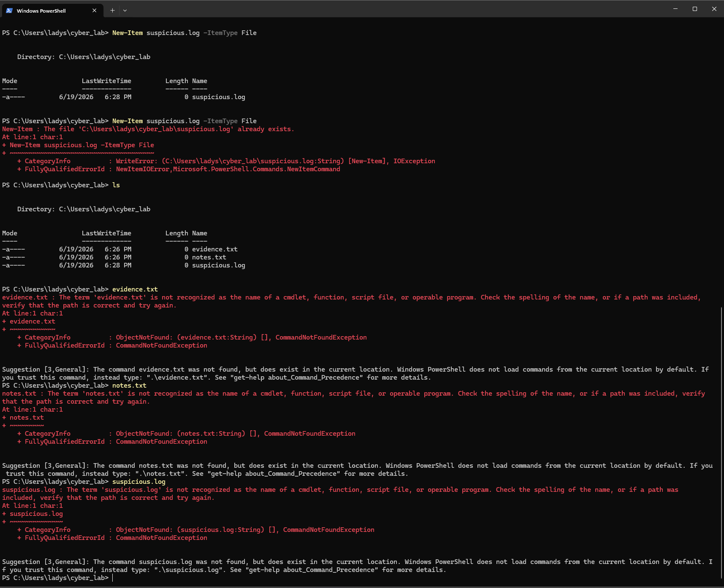Click the 'IOException' error text
This screenshot has width=724, height=588.
tap(414, 161)
